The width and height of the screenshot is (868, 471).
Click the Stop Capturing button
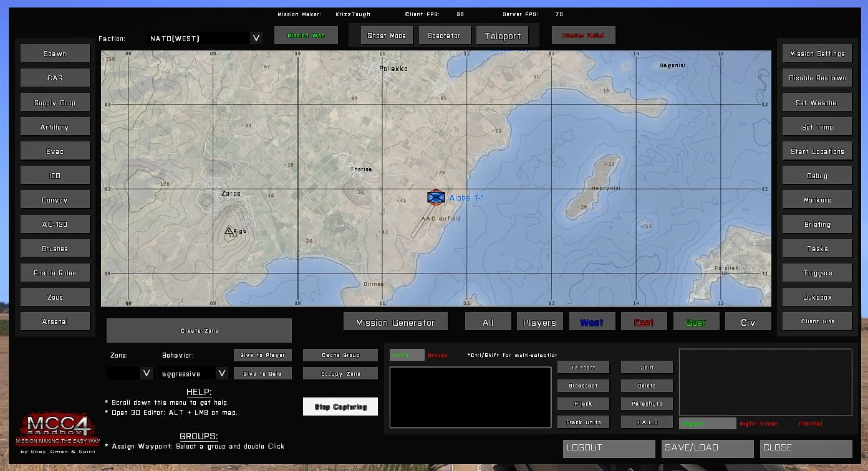340,407
